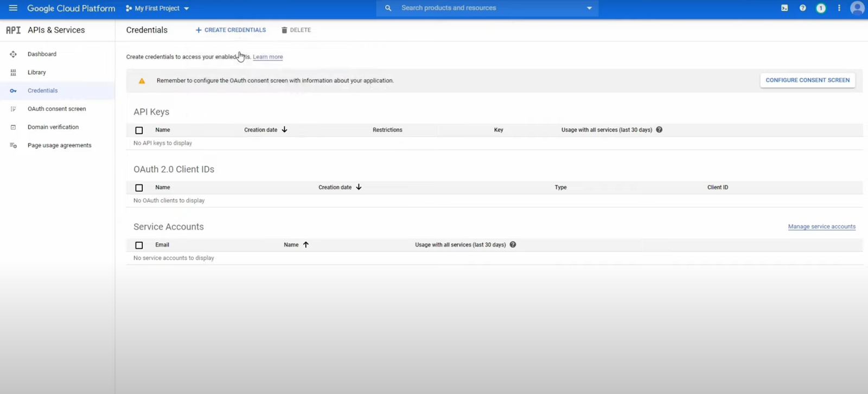Click the Client ID column header

pyautogui.click(x=718, y=188)
